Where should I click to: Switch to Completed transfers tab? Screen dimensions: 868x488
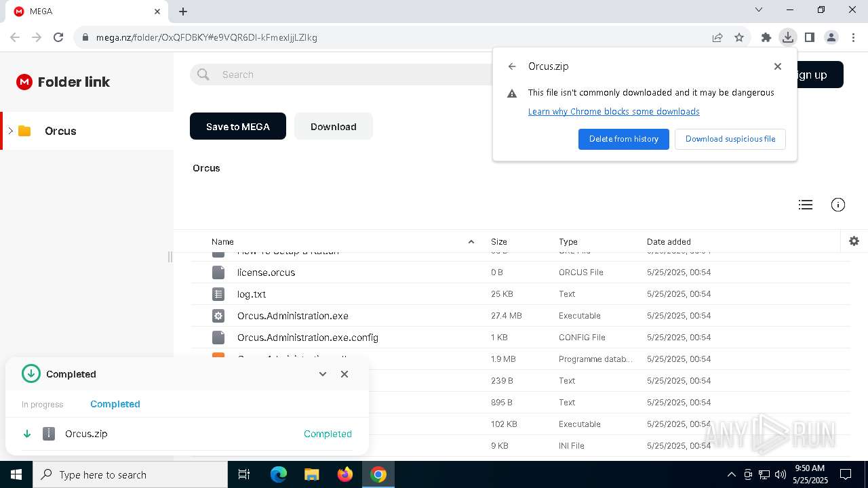pyautogui.click(x=115, y=404)
